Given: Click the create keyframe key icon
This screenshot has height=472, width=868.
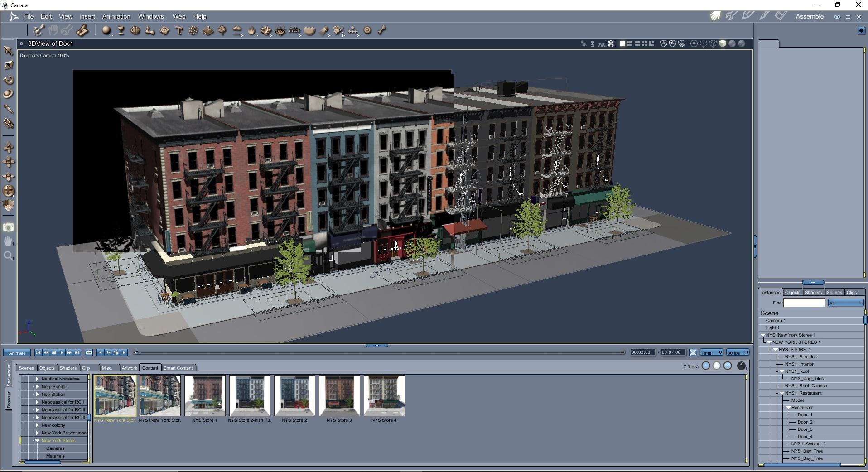Looking at the screenshot, I should (108, 352).
